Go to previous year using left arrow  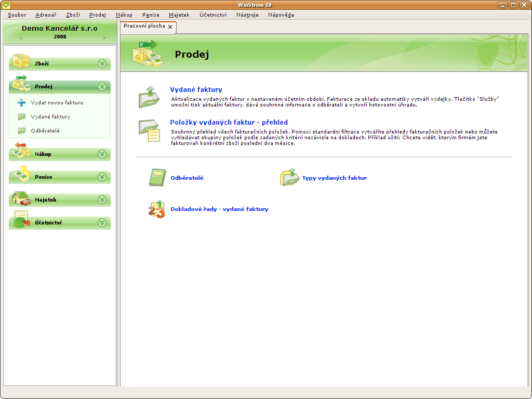click(21, 37)
